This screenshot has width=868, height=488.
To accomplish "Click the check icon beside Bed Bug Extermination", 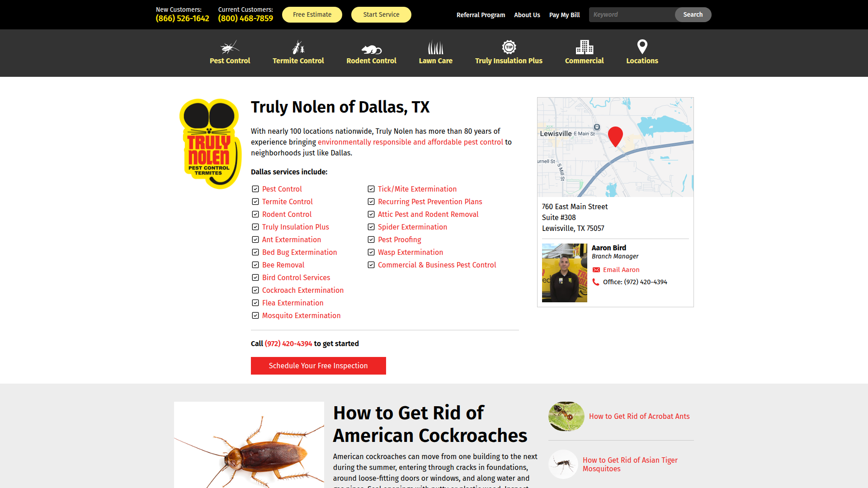I will [255, 252].
